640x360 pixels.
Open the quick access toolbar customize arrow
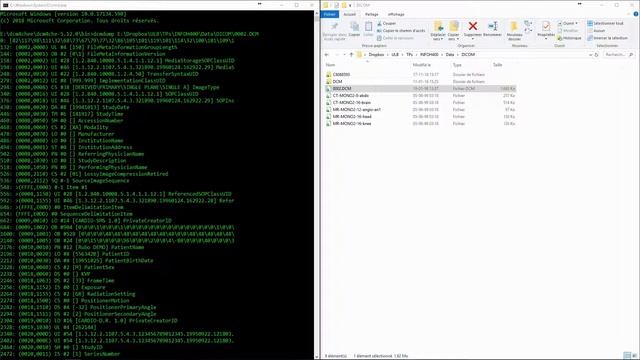(x=350, y=5)
